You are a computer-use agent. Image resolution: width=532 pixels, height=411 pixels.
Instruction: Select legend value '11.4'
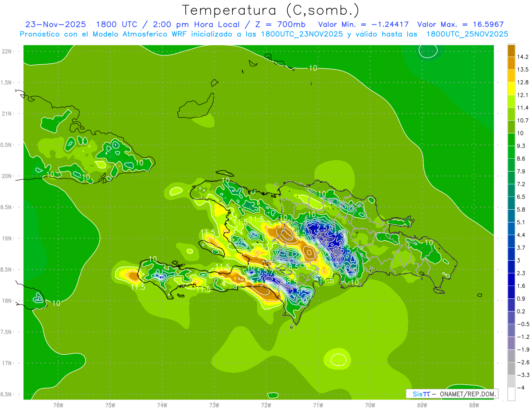(523, 108)
